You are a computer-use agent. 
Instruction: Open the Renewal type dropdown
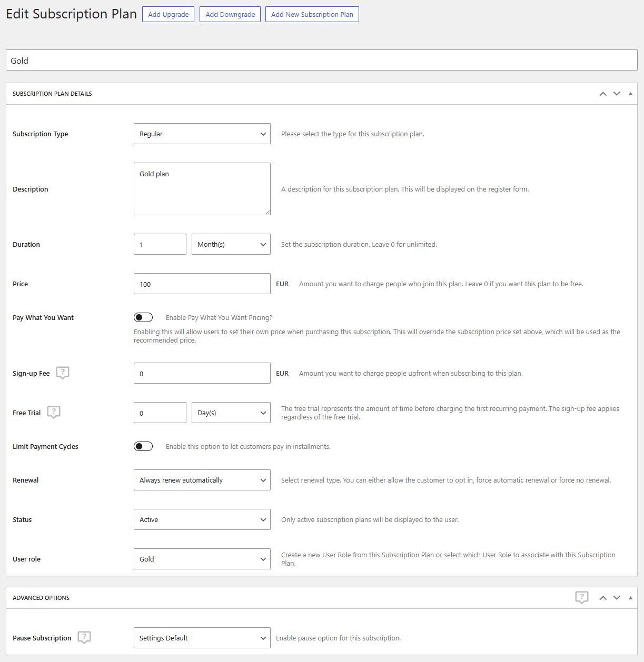point(202,479)
